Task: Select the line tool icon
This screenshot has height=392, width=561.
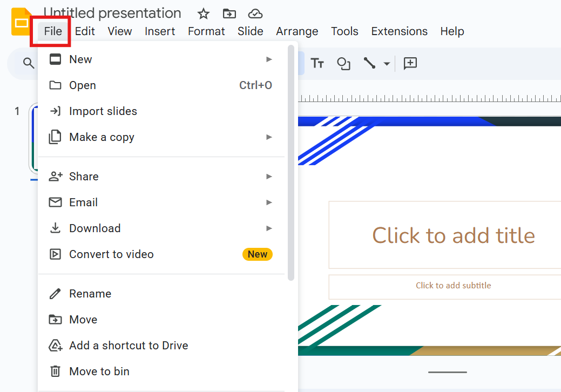Action: tap(369, 63)
